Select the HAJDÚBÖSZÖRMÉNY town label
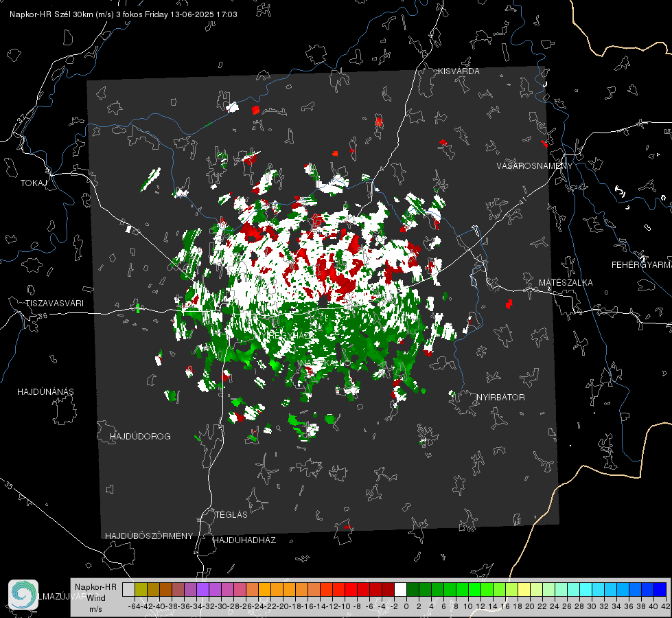 coord(149,536)
